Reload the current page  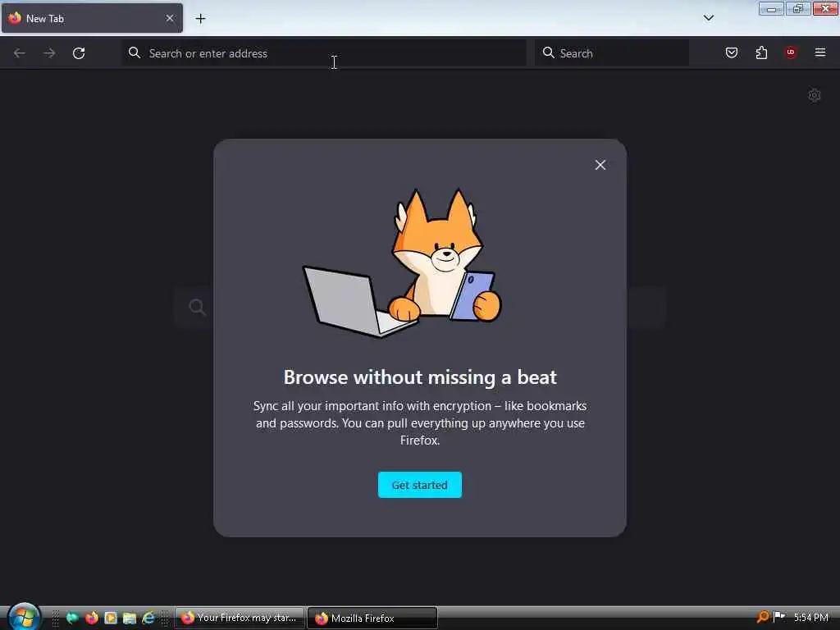tap(79, 53)
